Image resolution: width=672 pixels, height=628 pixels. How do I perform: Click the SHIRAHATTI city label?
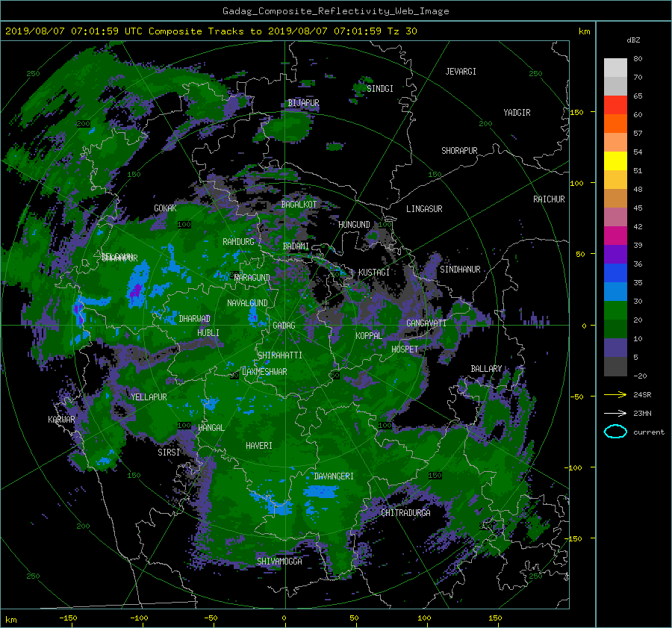280,355
